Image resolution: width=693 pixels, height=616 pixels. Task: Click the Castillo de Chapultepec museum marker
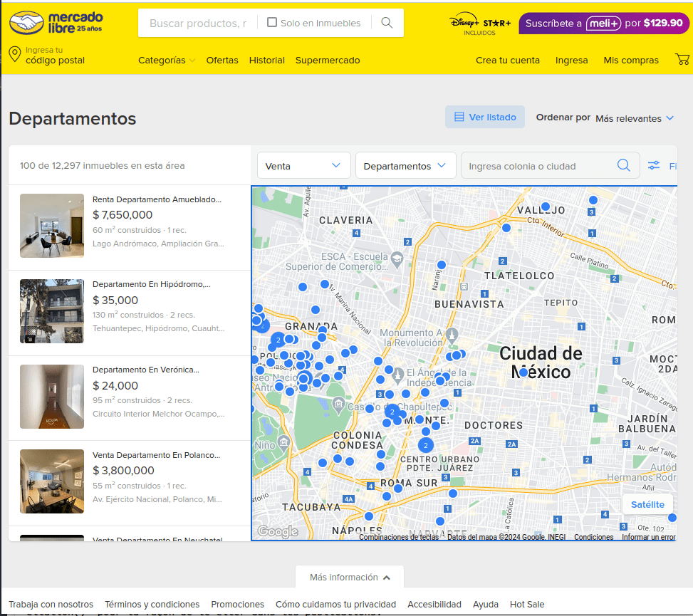pyautogui.click(x=338, y=404)
